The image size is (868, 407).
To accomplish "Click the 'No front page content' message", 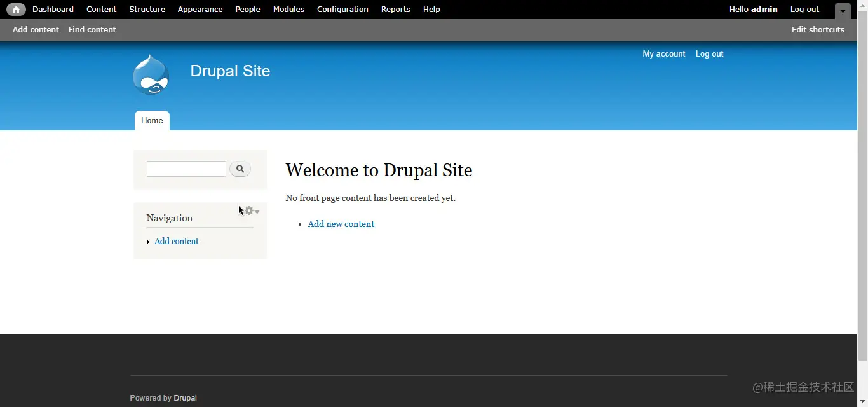I will [370, 198].
